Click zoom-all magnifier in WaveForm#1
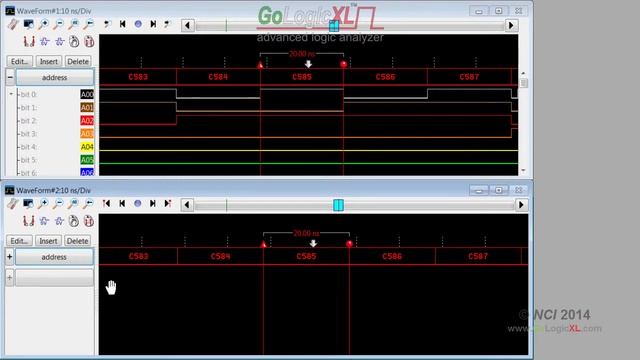The height and width of the screenshot is (360, 640). click(x=73, y=24)
